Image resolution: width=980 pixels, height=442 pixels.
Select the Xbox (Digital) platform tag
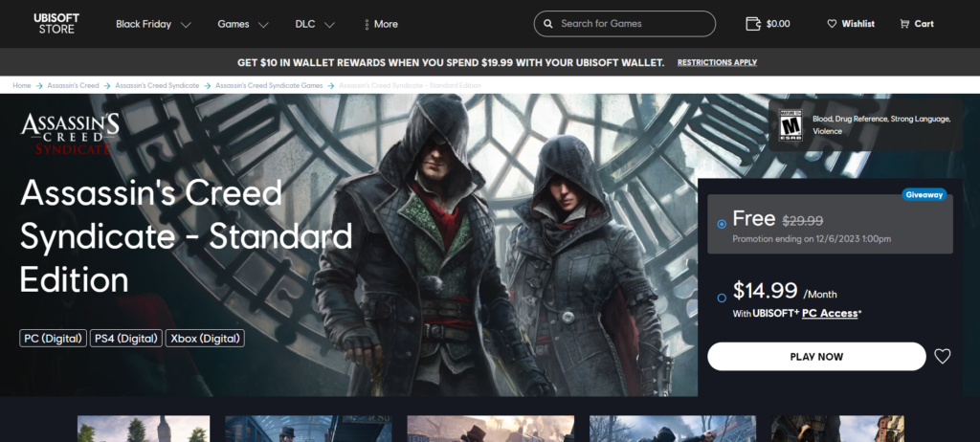coord(205,339)
